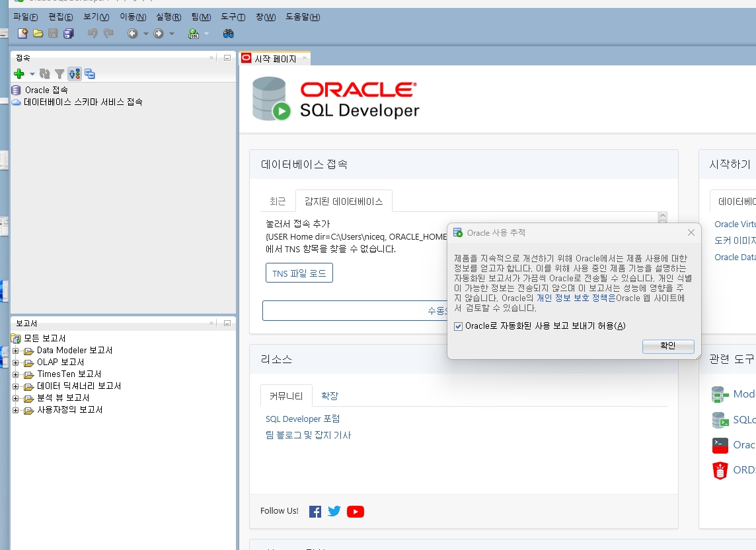Switch to the 최근 tab
756x550 pixels.
[x=278, y=201]
